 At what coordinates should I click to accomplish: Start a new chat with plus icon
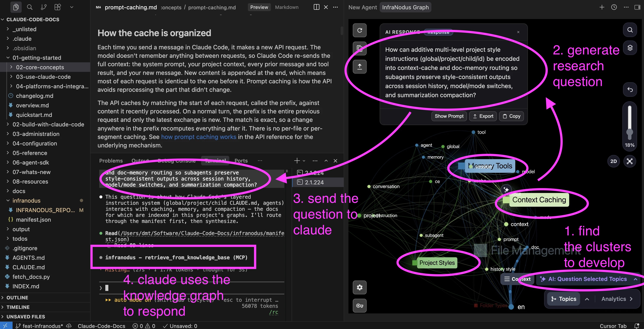pos(602,7)
